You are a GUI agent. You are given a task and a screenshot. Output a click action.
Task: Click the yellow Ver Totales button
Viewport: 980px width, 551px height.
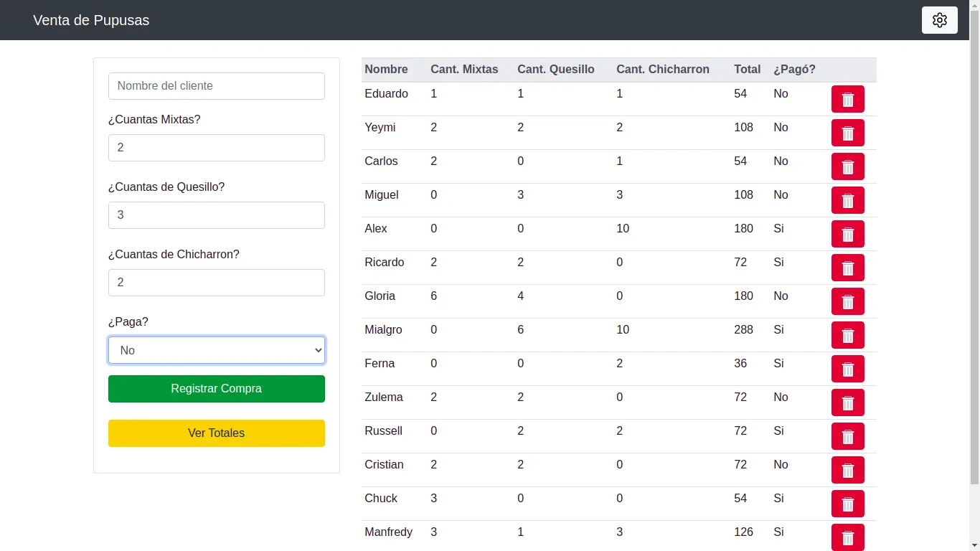click(216, 433)
